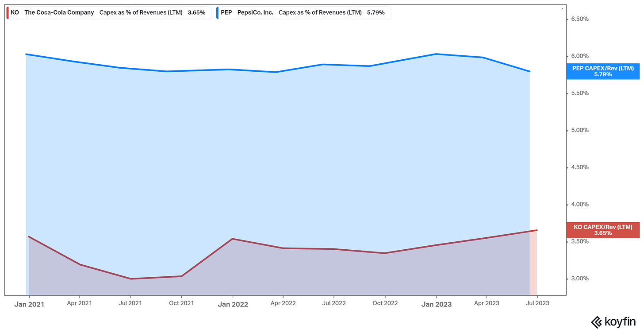Image resolution: width=644 pixels, height=333 pixels.
Task: Click the 6.00% y-axis value
Action: (x=579, y=56)
